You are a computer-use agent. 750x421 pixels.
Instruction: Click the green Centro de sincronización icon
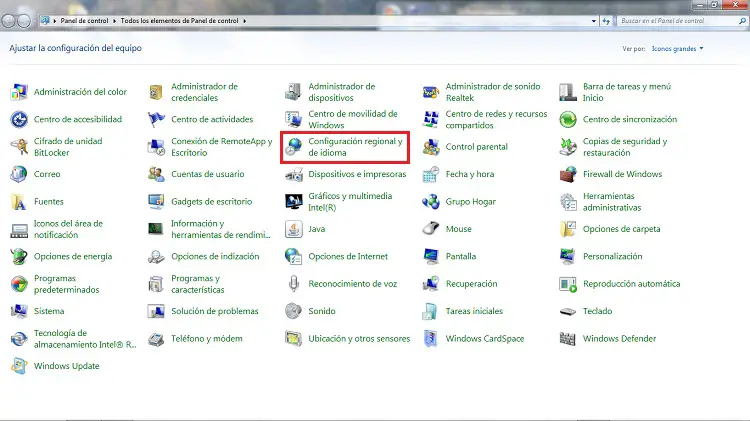point(568,119)
